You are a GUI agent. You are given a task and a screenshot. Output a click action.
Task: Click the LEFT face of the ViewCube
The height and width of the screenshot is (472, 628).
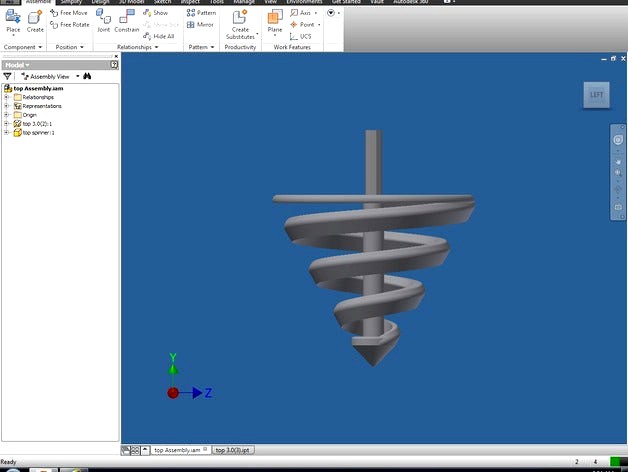pyautogui.click(x=596, y=95)
